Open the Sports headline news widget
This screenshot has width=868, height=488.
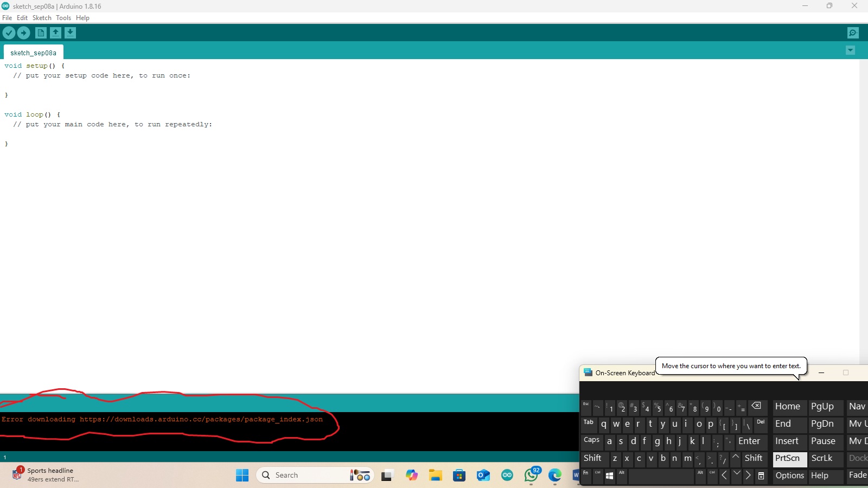46,475
